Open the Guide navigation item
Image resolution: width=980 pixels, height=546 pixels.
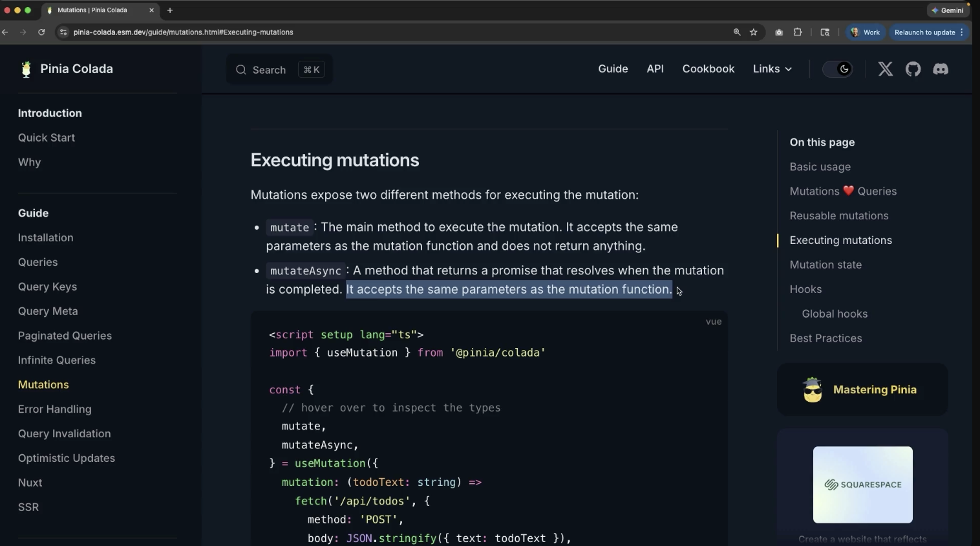tap(613, 69)
